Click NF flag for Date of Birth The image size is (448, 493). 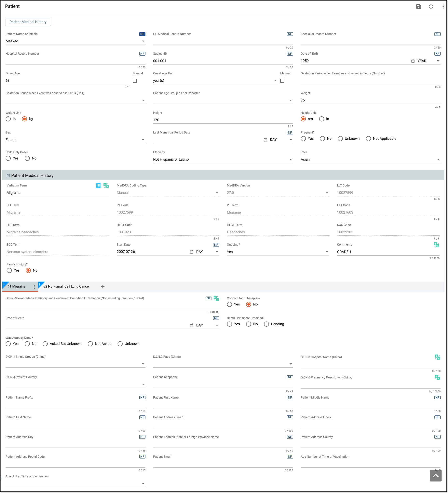coord(437,54)
